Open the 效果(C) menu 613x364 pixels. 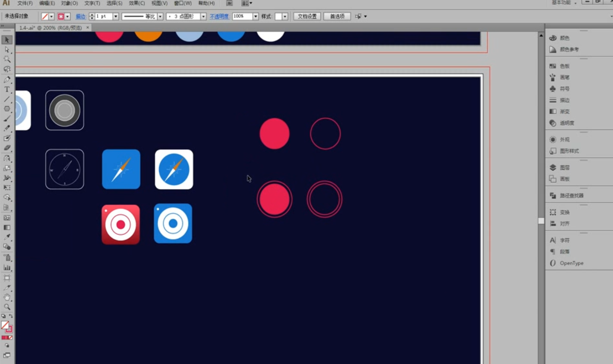[x=137, y=3]
